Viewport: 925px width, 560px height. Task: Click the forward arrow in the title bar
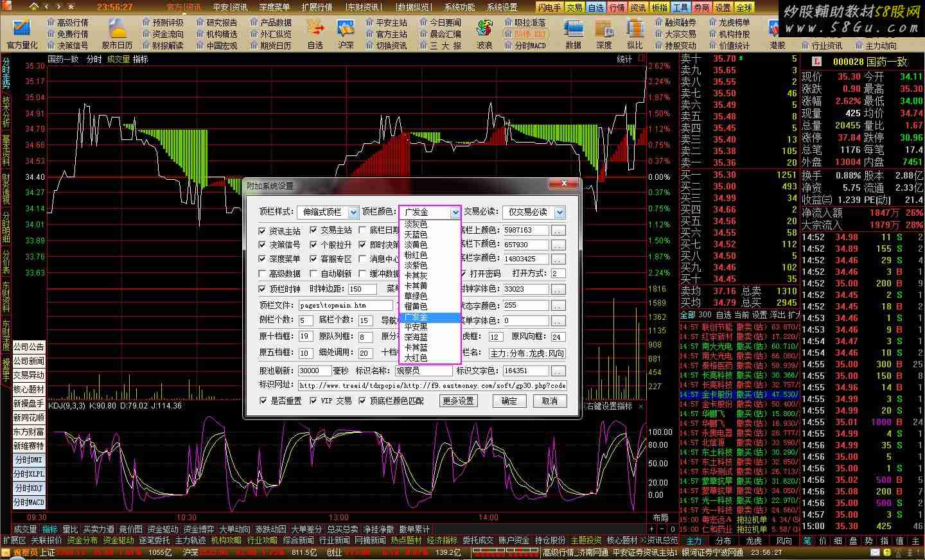point(59,7)
